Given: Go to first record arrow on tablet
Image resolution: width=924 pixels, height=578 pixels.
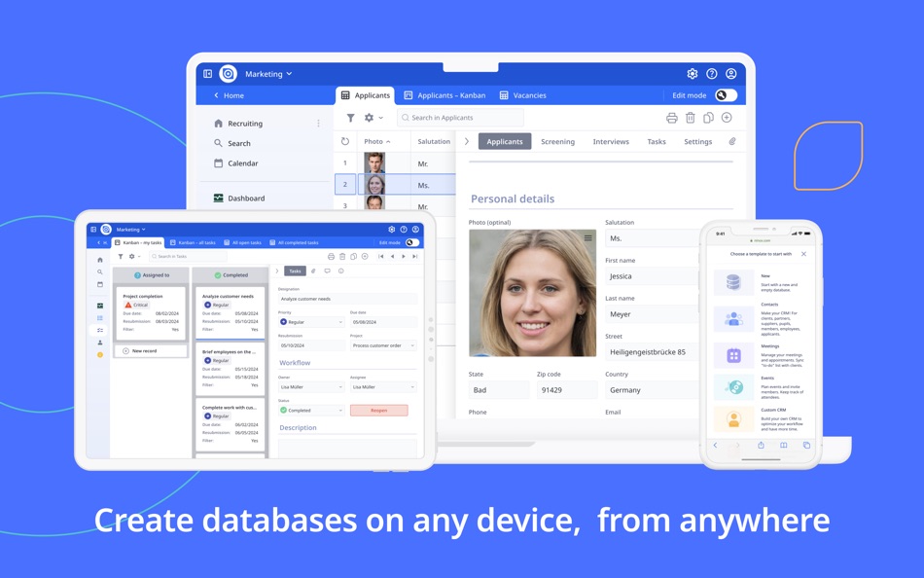Looking at the screenshot, I should pos(381,257).
